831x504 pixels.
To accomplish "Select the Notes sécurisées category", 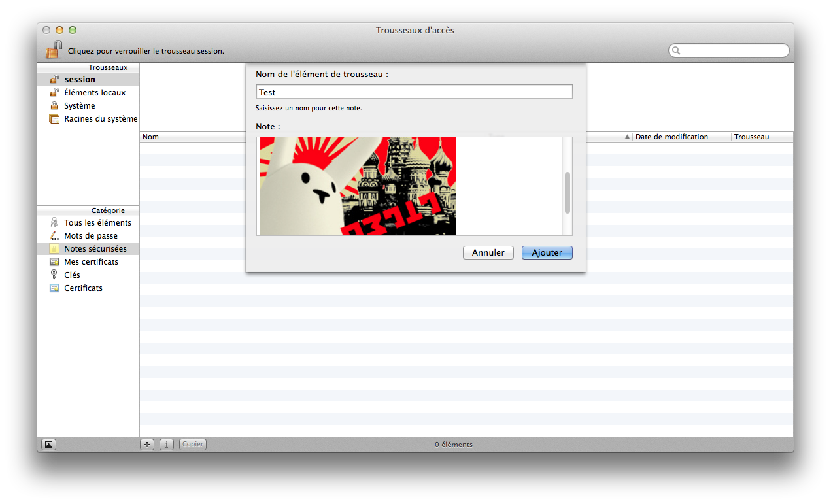I will pyautogui.click(x=88, y=249).
